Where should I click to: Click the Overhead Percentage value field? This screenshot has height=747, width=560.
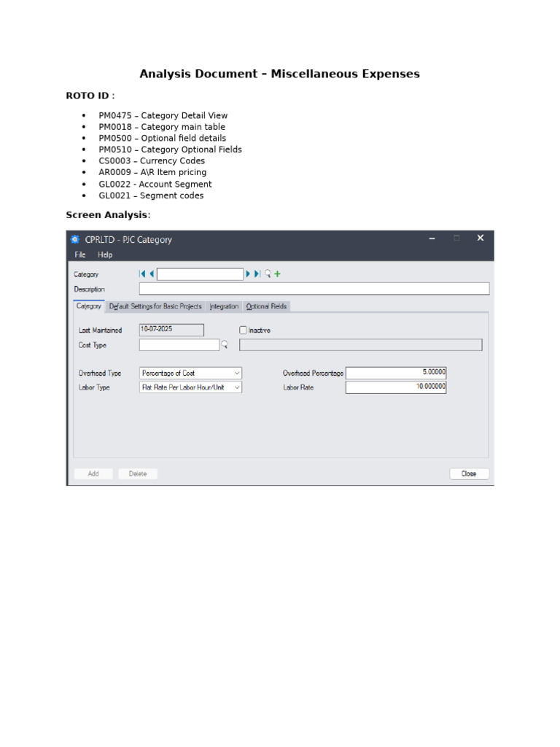tap(396, 373)
